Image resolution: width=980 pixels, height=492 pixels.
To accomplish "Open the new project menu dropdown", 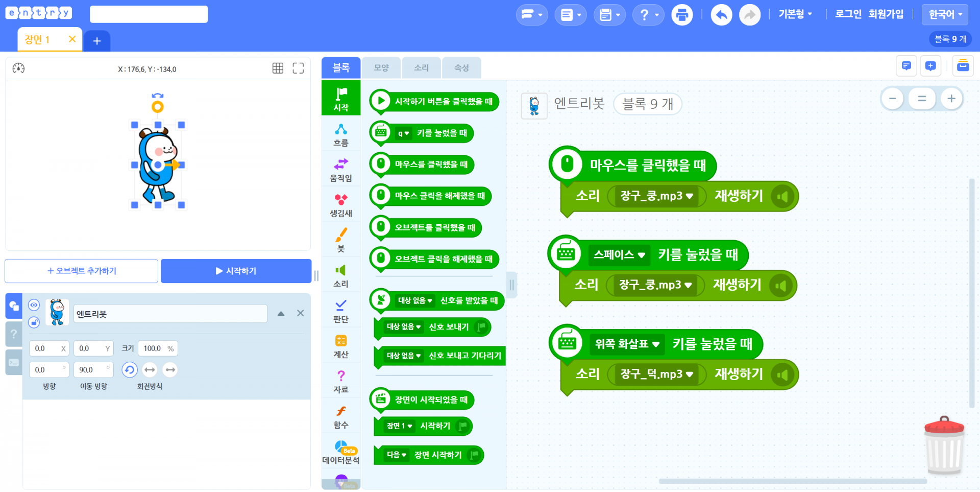I will point(532,15).
